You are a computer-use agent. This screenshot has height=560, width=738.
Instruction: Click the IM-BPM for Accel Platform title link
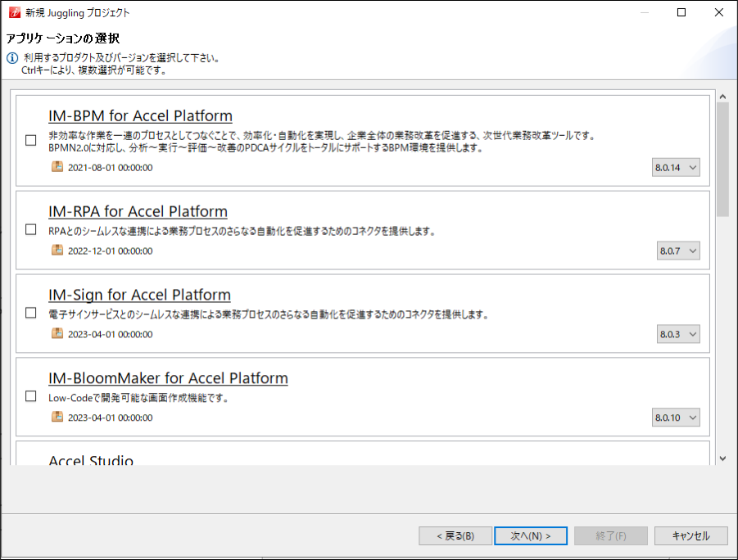[x=140, y=115]
